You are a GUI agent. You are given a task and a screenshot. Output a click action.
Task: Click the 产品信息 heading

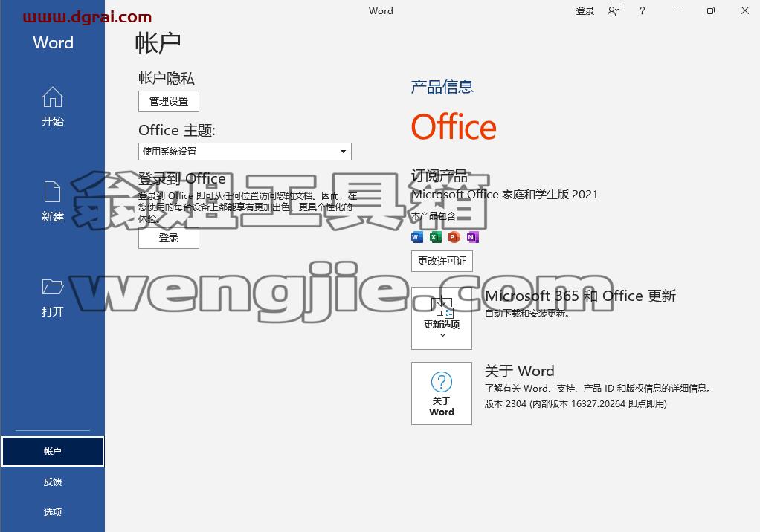442,87
